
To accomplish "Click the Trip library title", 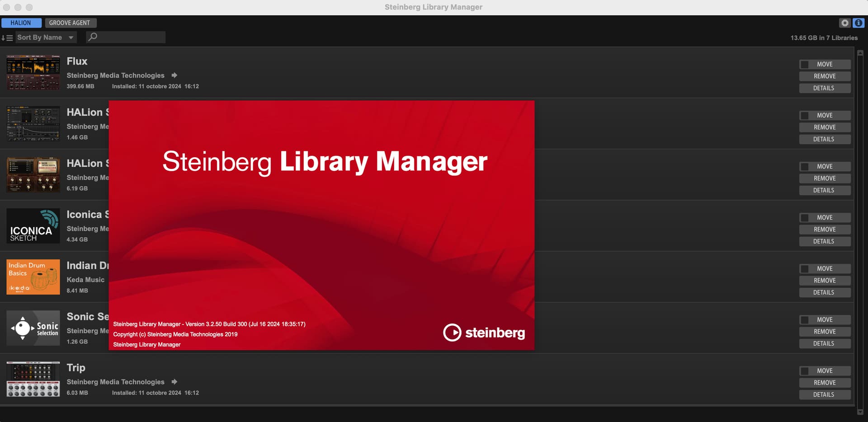I will [x=76, y=368].
